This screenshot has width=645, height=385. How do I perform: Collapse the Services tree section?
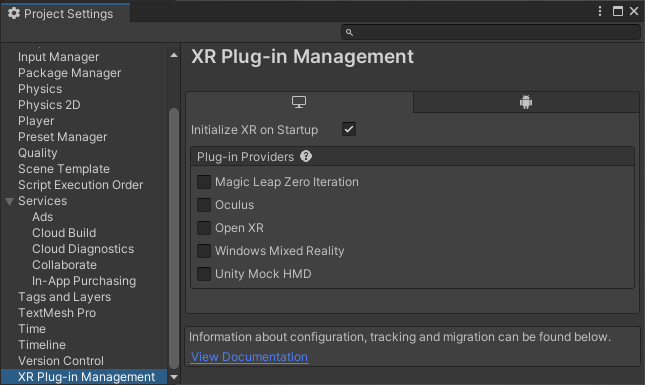9,202
